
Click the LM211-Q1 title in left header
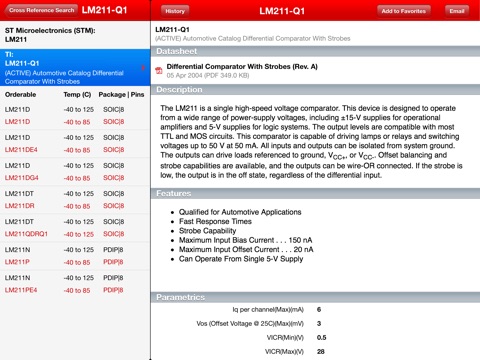[104, 10]
